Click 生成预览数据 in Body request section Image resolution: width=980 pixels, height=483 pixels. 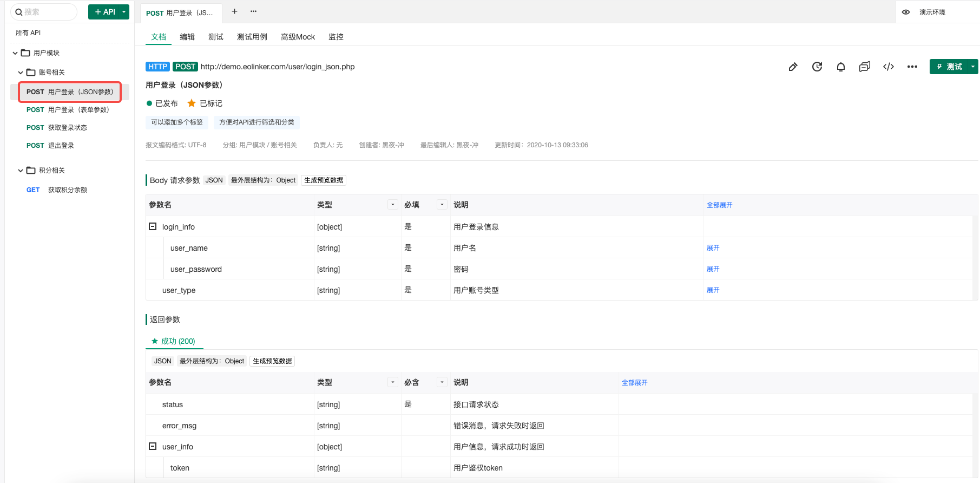[x=324, y=180]
